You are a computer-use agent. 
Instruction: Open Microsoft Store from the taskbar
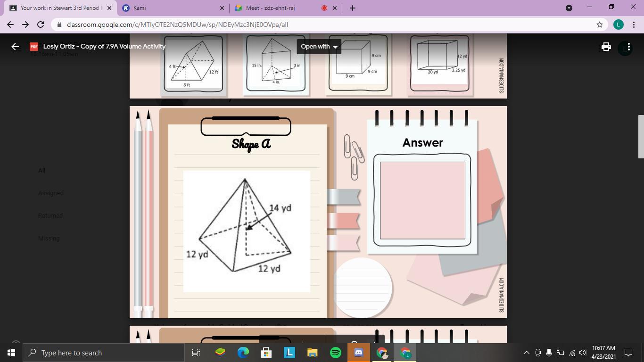tap(266, 353)
